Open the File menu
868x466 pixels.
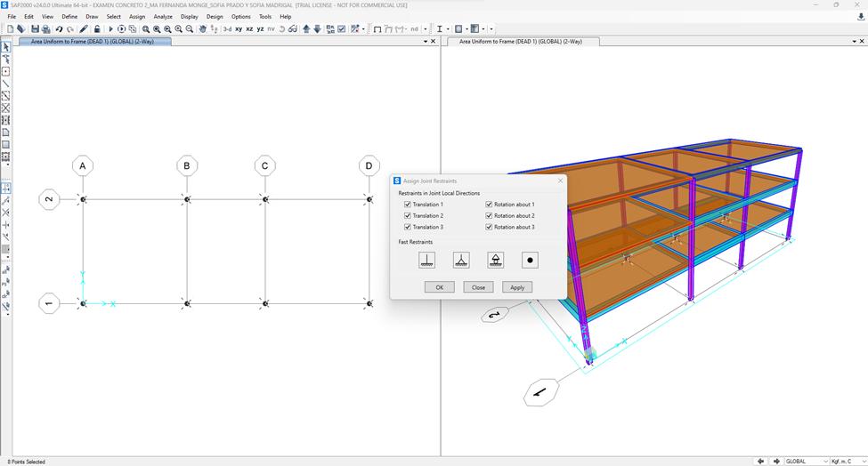tap(12, 17)
